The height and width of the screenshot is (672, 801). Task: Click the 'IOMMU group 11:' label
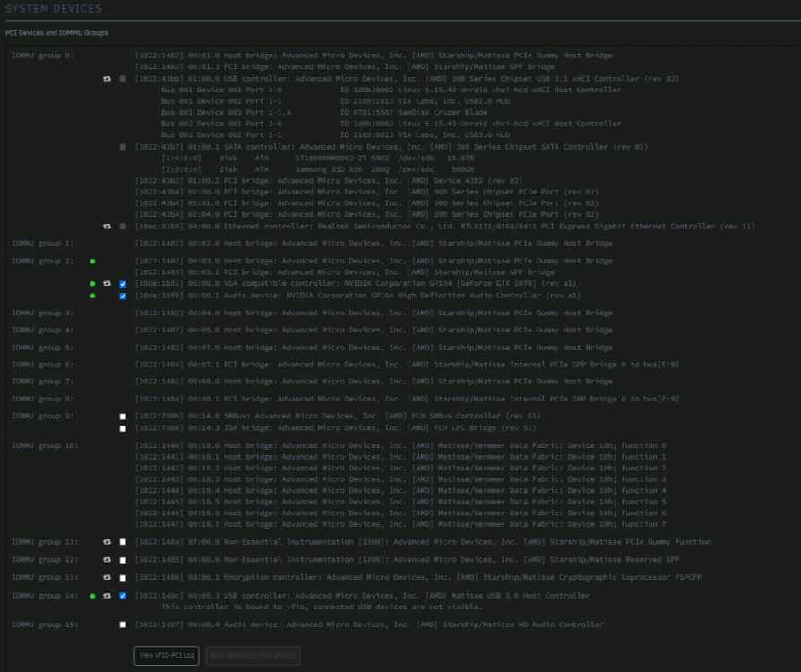(45, 542)
